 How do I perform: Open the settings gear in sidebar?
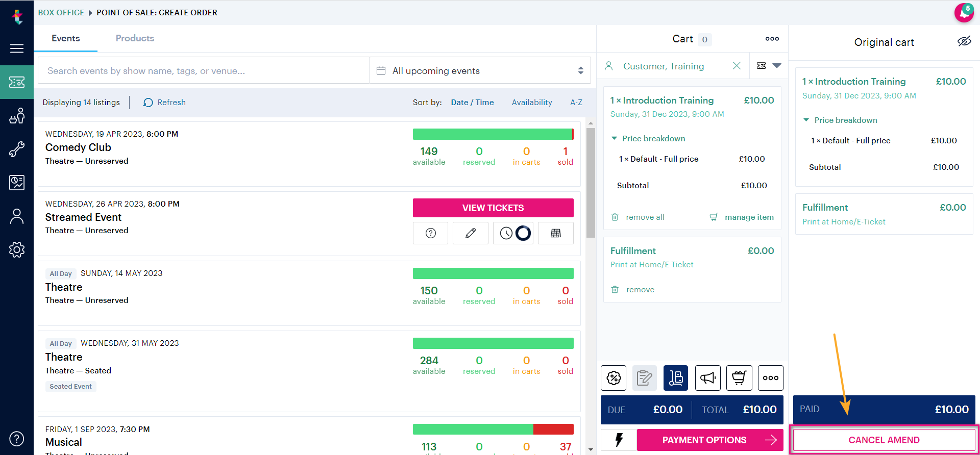click(x=17, y=249)
